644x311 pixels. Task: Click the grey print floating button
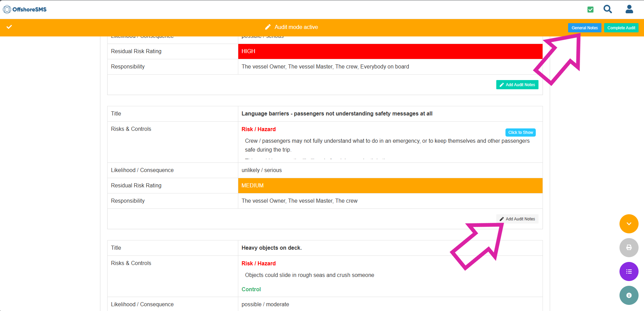click(629, 248)
